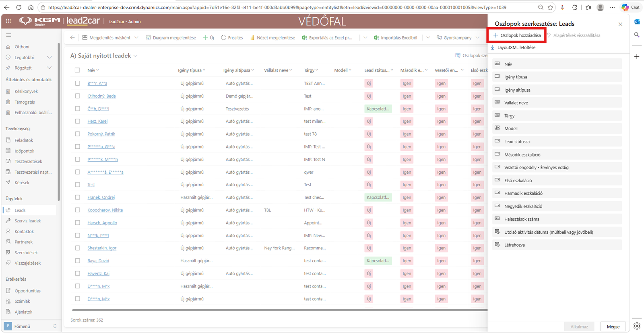
Task: Click the browser address bar URL
Action: point(277,7)
